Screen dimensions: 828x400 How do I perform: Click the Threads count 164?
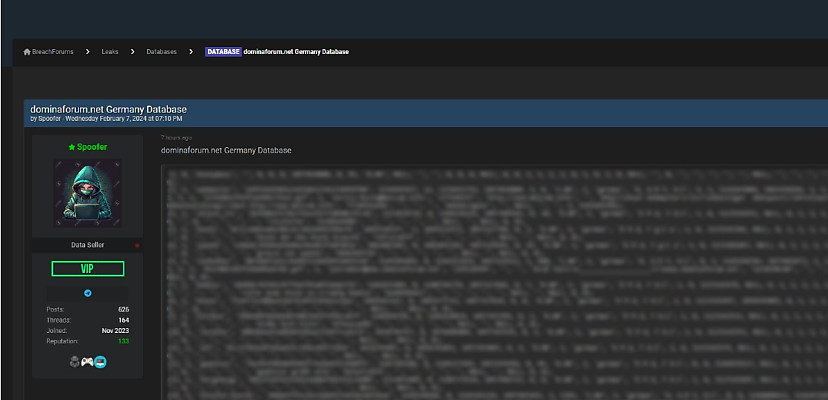tap(124, 320)
